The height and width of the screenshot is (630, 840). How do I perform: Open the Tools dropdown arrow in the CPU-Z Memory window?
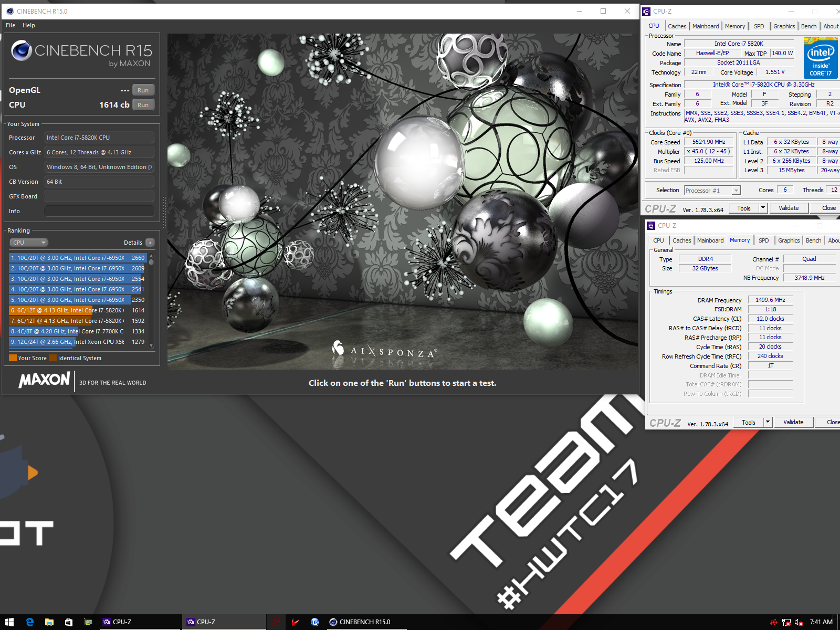[768, 422]
